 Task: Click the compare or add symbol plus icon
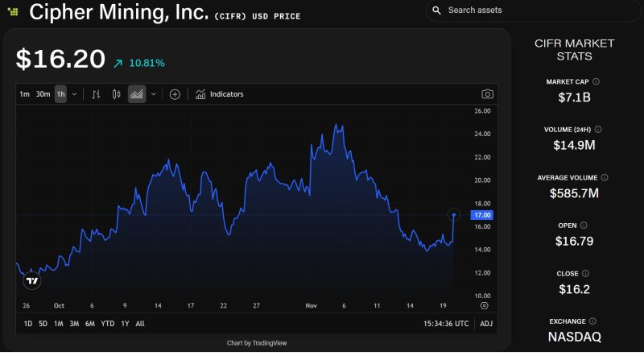(x=175, y=94)
